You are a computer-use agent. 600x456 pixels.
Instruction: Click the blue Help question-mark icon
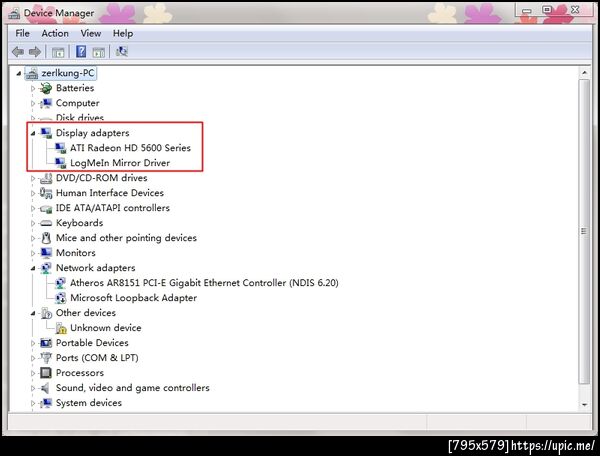(x=81, y=51)
